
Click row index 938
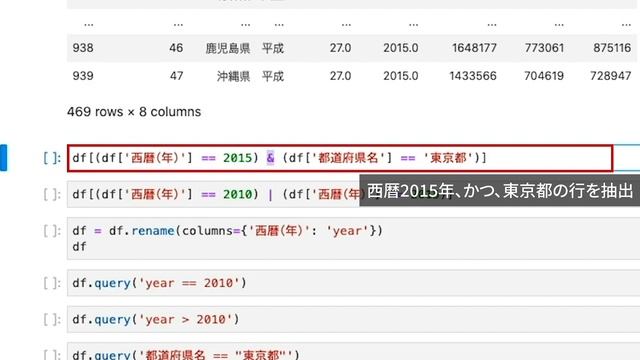(83, 48)
